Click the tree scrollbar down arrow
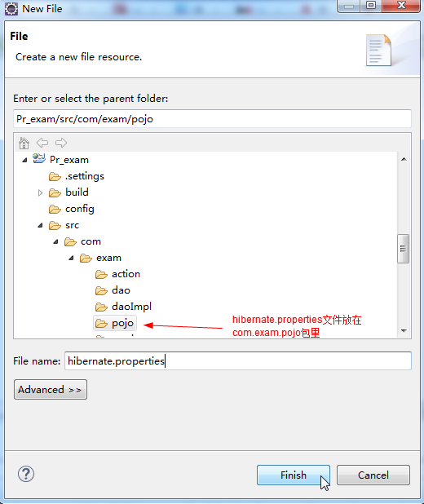This screenshot has height=504, width=424. pos(404,331)
